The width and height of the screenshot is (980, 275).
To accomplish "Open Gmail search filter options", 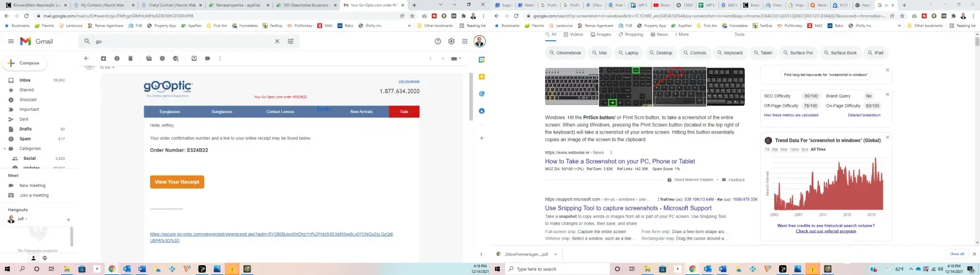I will [x=291, y=41].
